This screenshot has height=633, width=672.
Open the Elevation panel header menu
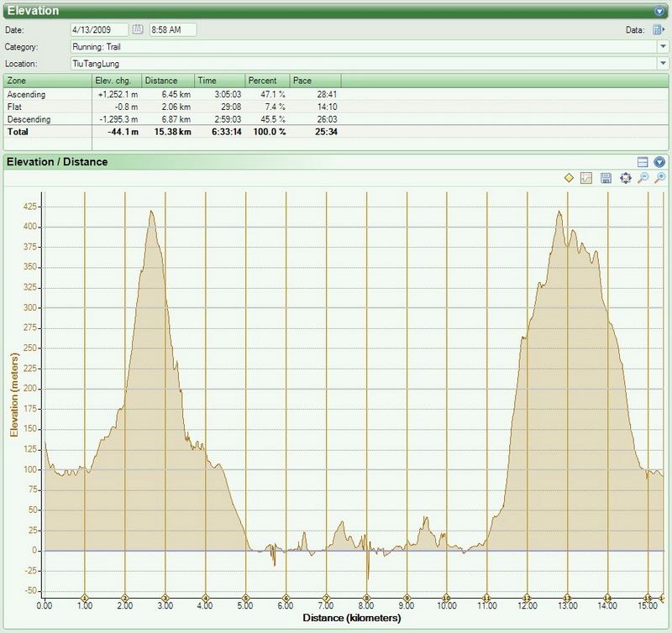tap(659, 11)
